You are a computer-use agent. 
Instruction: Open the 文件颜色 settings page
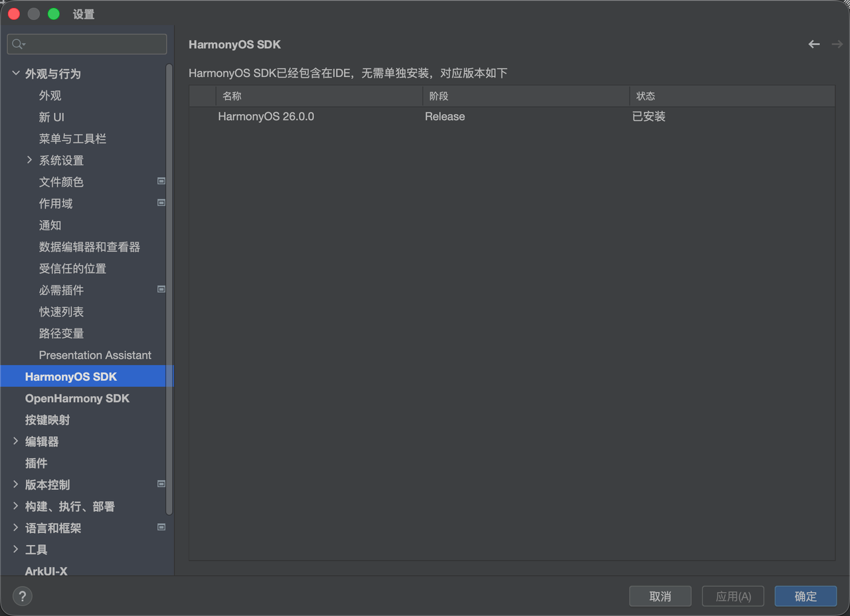click(x=61, y=182)
